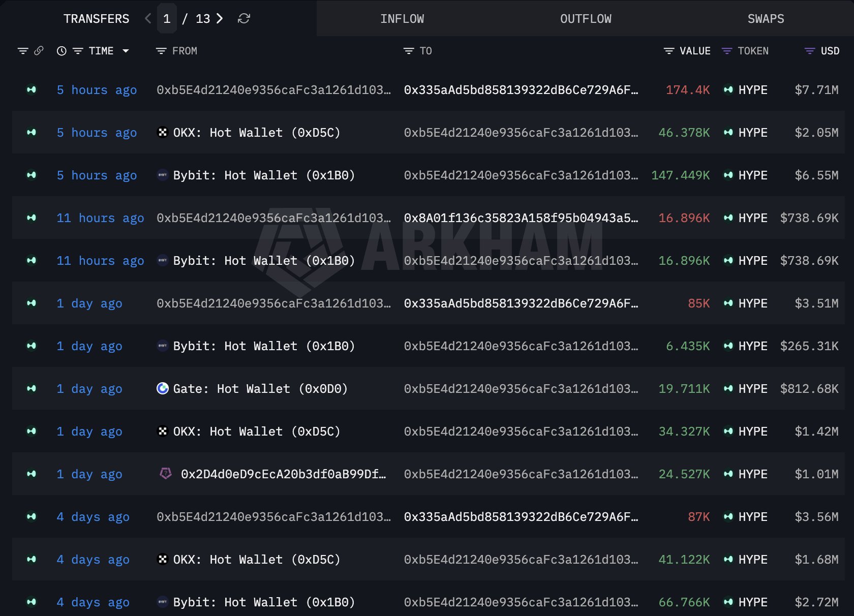
Task: Open 0x8A01f136c35823A158f95b04943a5 address
Action: tap(521, 218)
